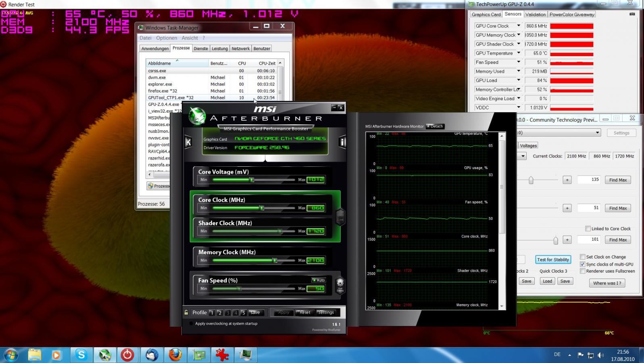Click the User Define fan gear icon
This screenshot has width=644, height=363.
click(340, 285)
